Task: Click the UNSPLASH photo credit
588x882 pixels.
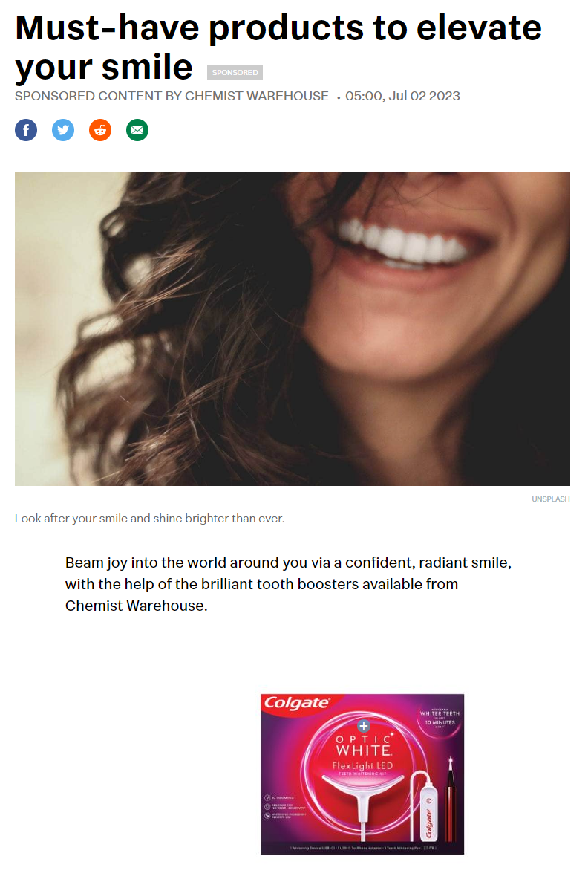Action: (x=550, y=499)
